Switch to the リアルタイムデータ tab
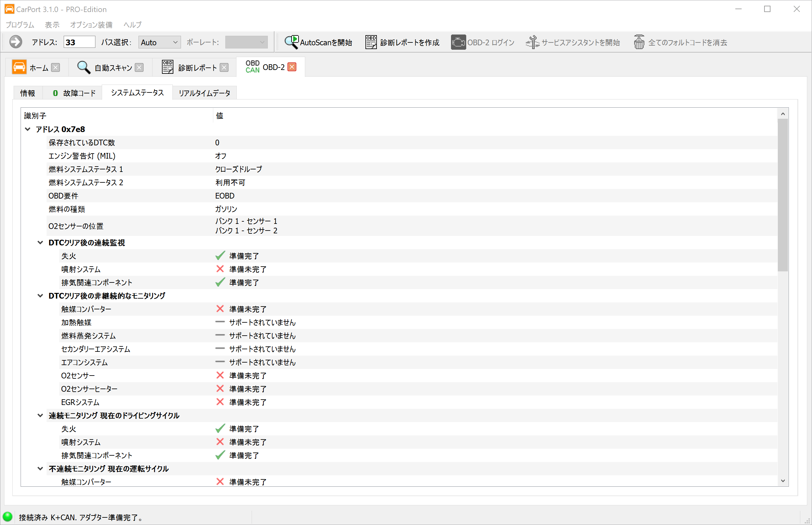The image size is (812, 525). 204,93
